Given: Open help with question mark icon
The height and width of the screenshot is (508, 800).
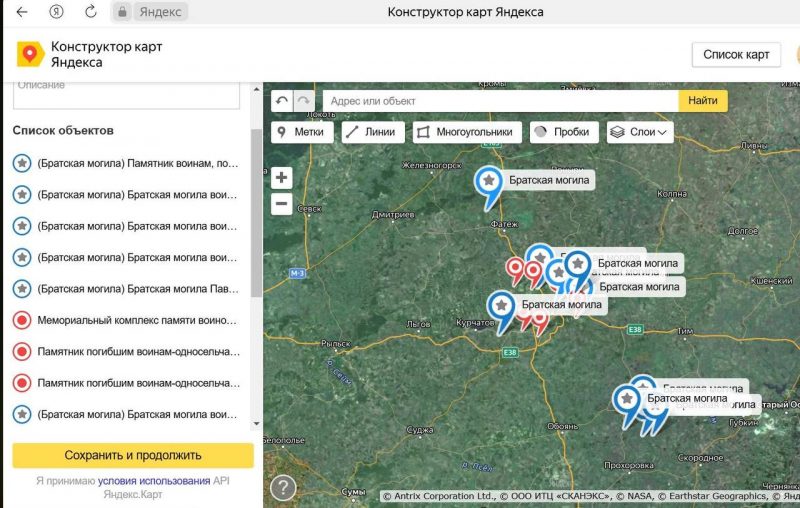Looking at the screenshot, I should tap(283, 487).
